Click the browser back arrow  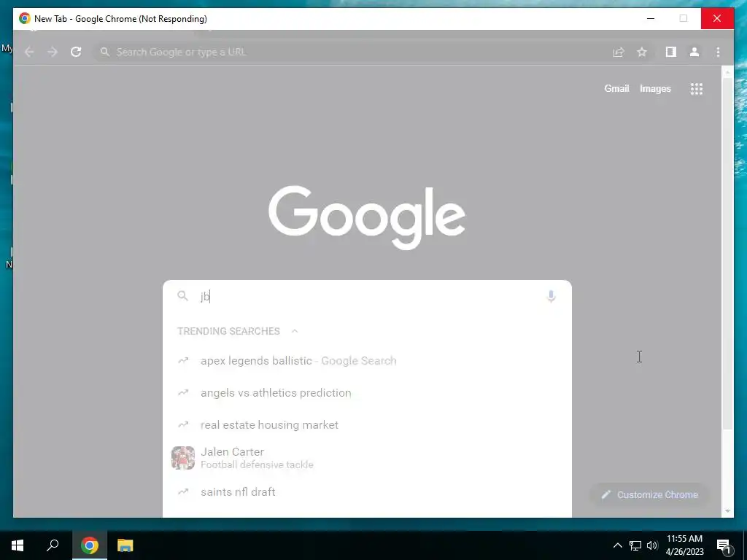pos(29,52)
